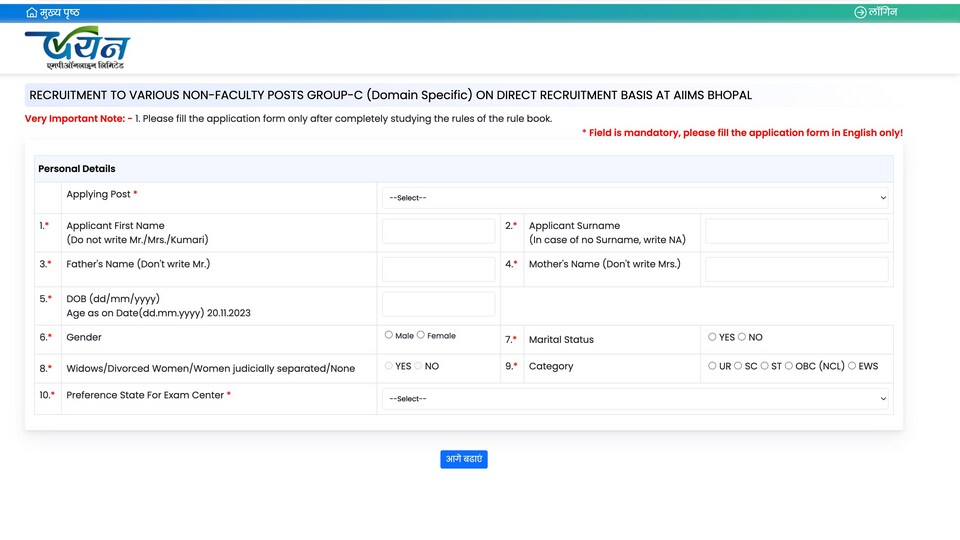
Task: Click the Personal Details section header
Action: click(463, 168)
